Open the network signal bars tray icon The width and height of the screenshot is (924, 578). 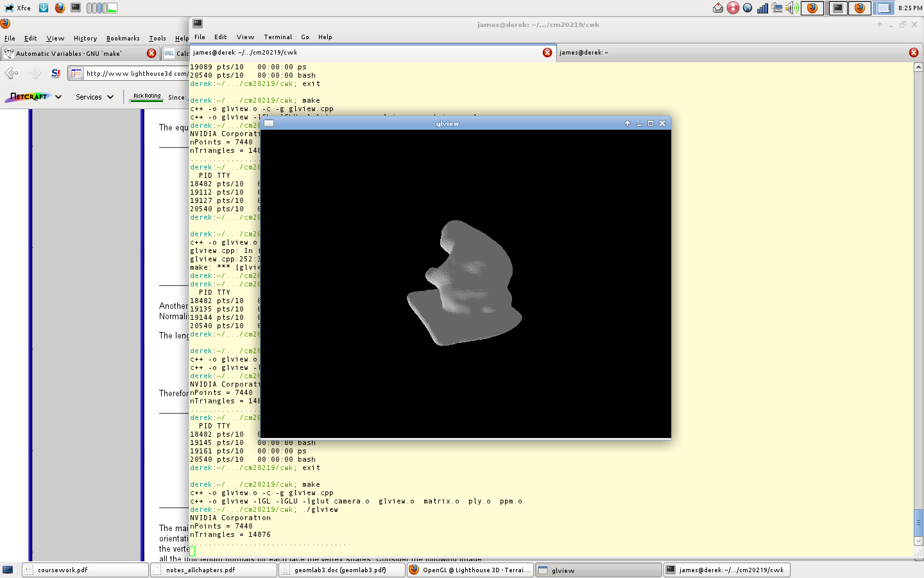762,8
